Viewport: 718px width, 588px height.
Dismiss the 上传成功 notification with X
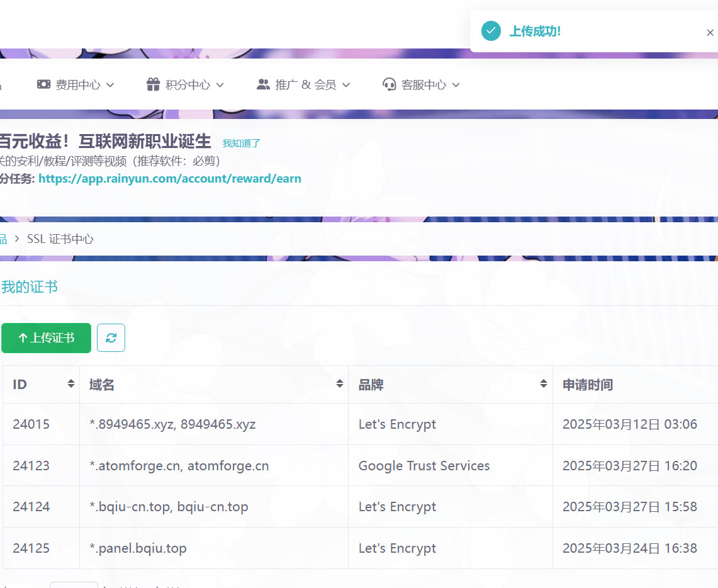(x=710, y=33)
